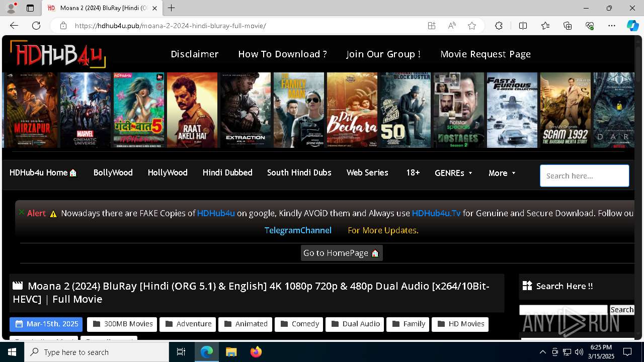The width and height of the screenshot is (644, 362).
Task: Open Task View on taskbar
Action: point(181,352)
